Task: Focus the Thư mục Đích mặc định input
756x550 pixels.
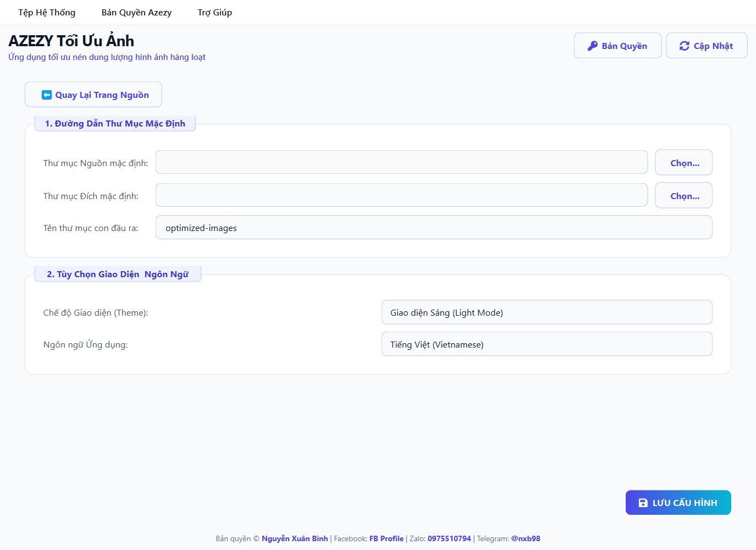Action: tap(401, 195)
